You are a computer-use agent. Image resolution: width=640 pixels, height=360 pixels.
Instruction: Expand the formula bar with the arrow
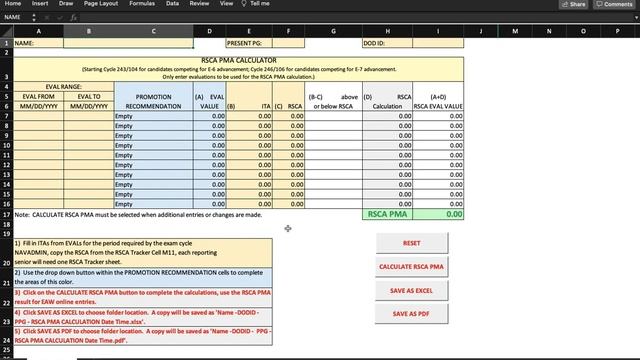[636, 18]
